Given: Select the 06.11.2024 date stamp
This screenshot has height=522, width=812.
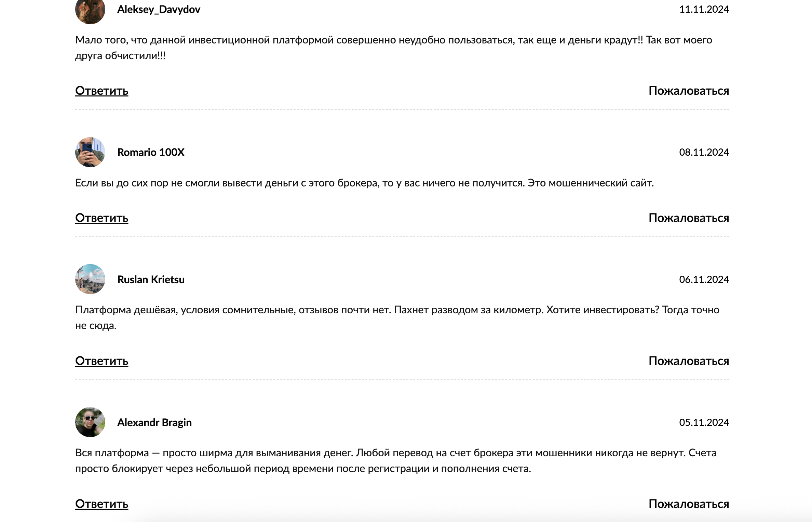Looking at the screenshot, I should pyautogui.click(x=704, y=279).
